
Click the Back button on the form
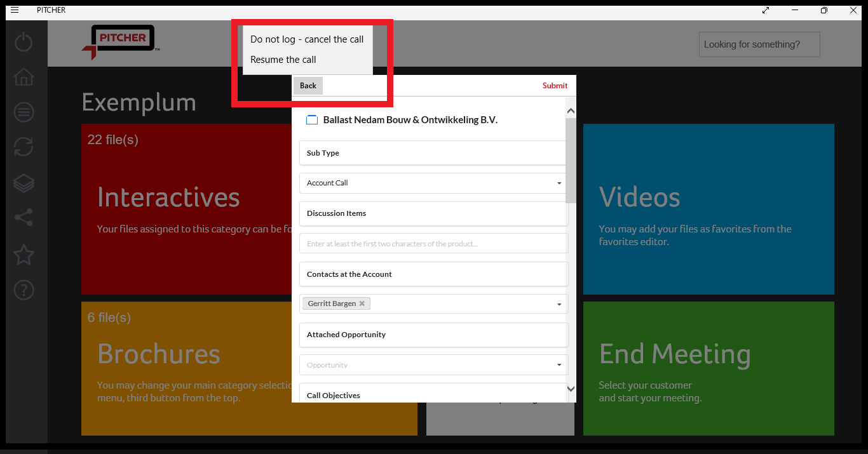[x=308, y=85]
